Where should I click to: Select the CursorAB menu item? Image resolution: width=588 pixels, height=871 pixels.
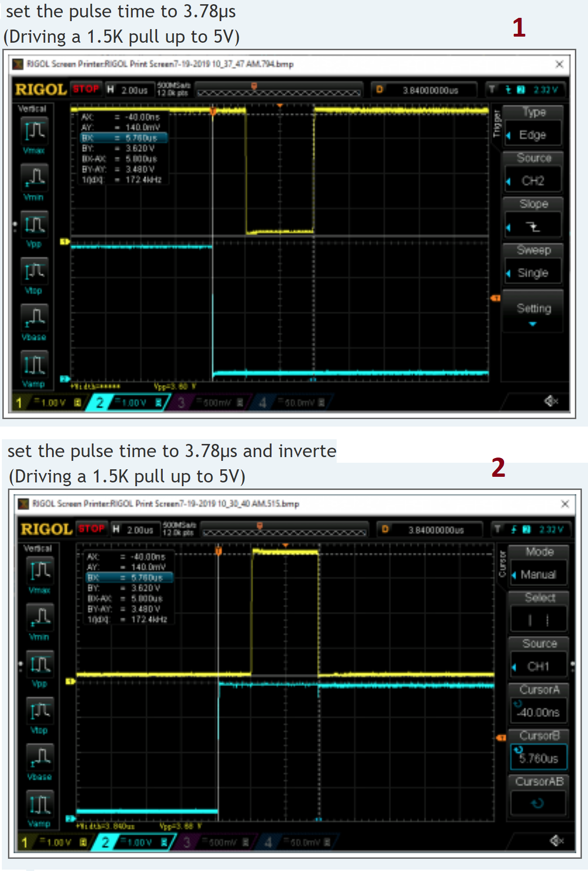(x=538, y=803)
